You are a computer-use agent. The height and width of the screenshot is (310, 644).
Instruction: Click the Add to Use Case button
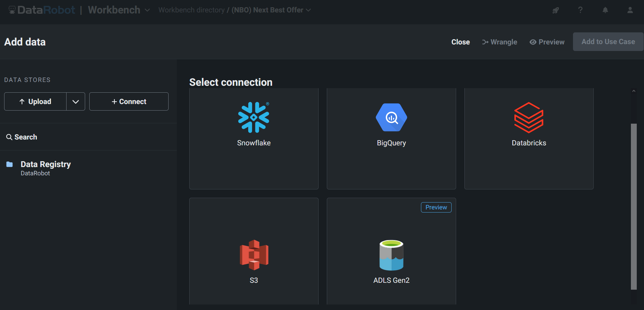tap(608, 41)
